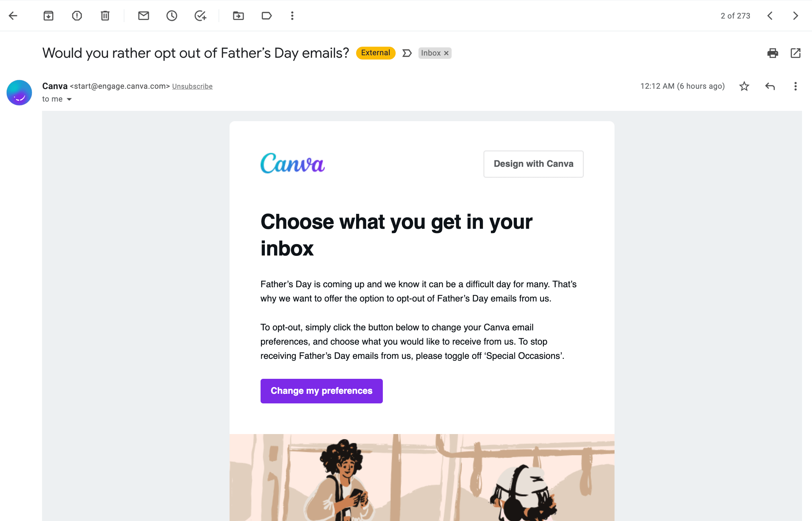Mark the email as unread
Viewport: 812px width, 521px height.
pos(143,16)
